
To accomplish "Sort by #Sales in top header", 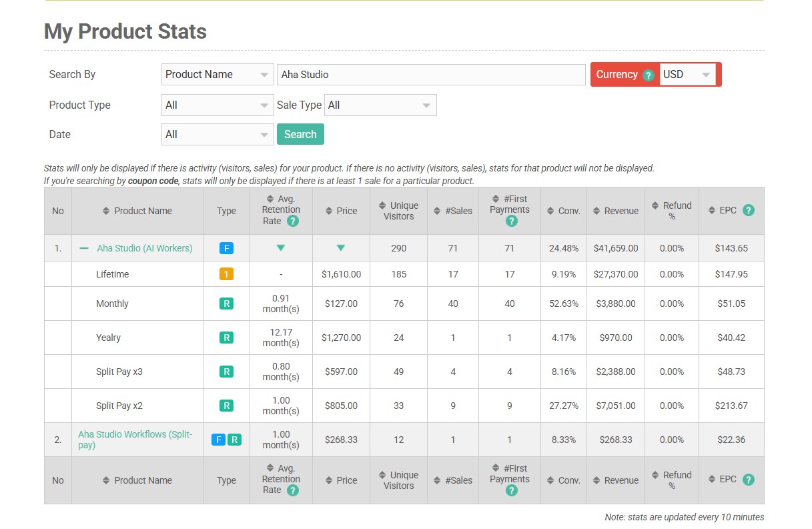I will tap(438, 211).
